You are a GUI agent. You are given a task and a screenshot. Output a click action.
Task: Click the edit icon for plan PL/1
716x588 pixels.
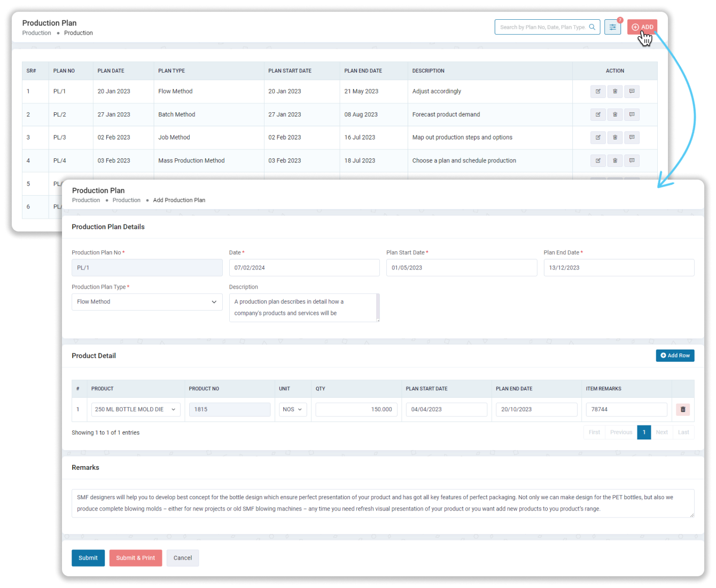click(598, 91)
